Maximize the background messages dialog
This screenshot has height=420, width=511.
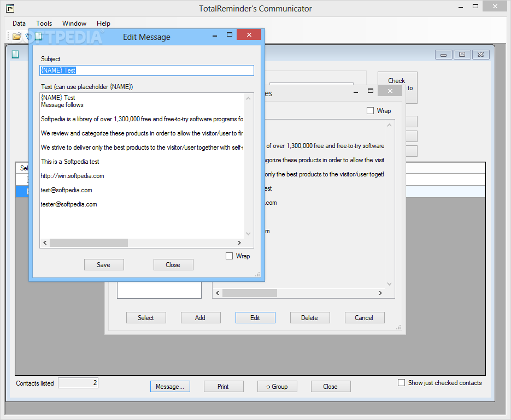pos(371,91)
